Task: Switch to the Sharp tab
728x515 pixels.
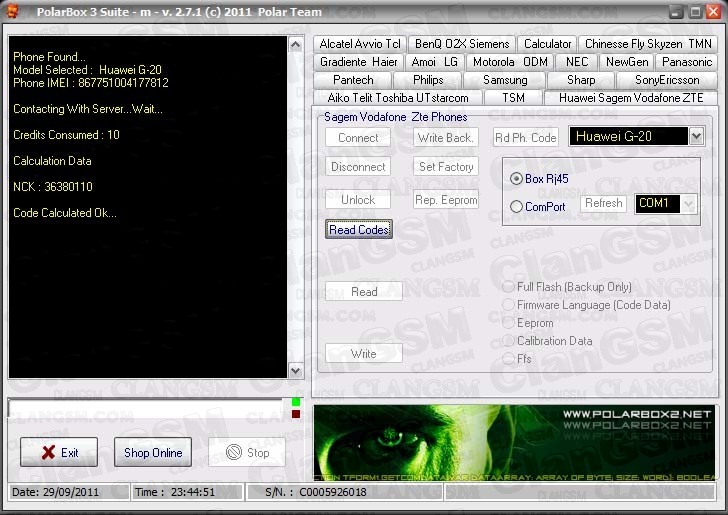Action: point(581,80)
